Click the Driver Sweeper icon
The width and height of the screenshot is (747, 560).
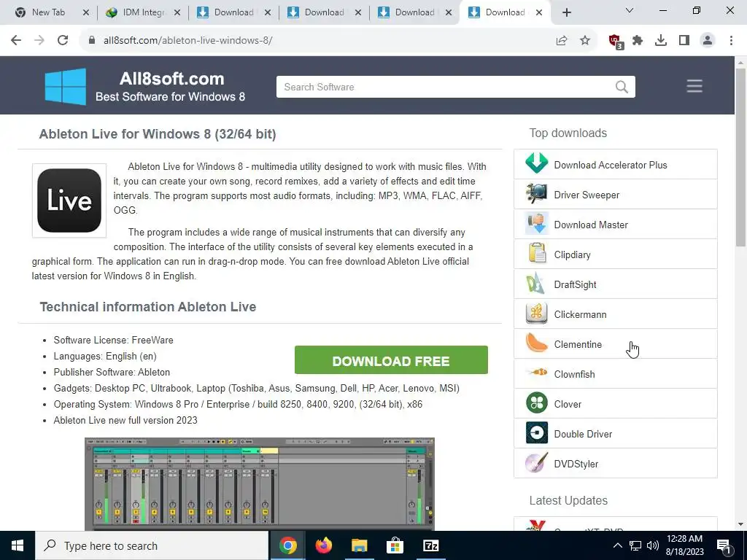click(x=536, y=194)
